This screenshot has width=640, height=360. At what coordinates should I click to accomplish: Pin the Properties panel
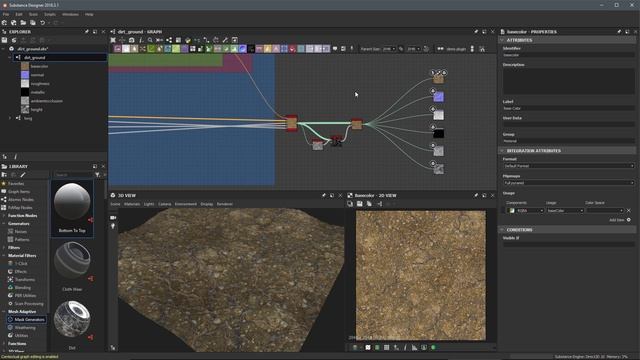point(619,31)
